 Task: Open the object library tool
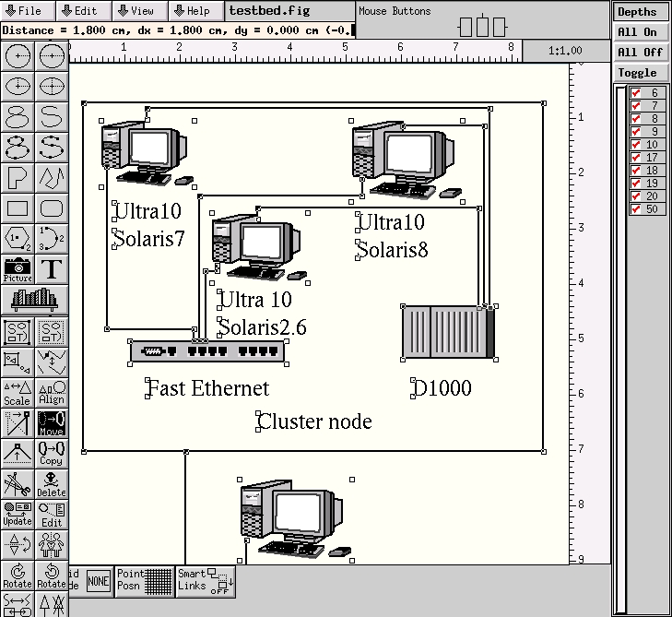pos(34,300)
